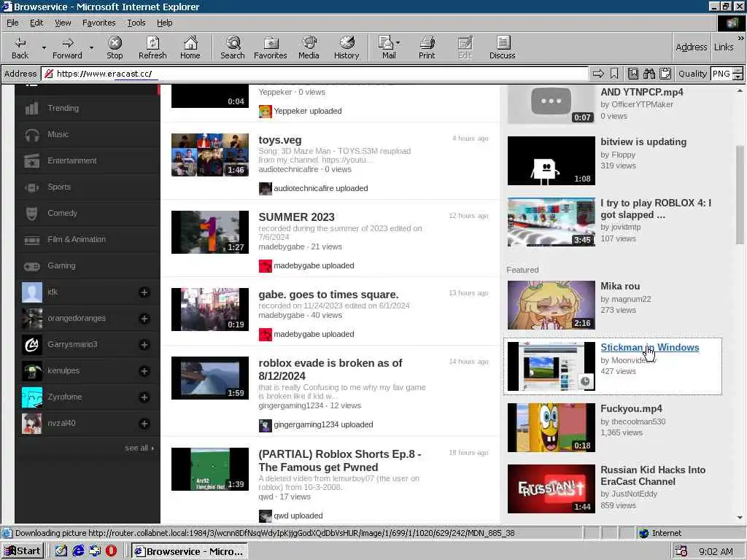This screenshot has width=747, height=560.
Task: Click the bookmarks book icon
Action: [632, 74]
